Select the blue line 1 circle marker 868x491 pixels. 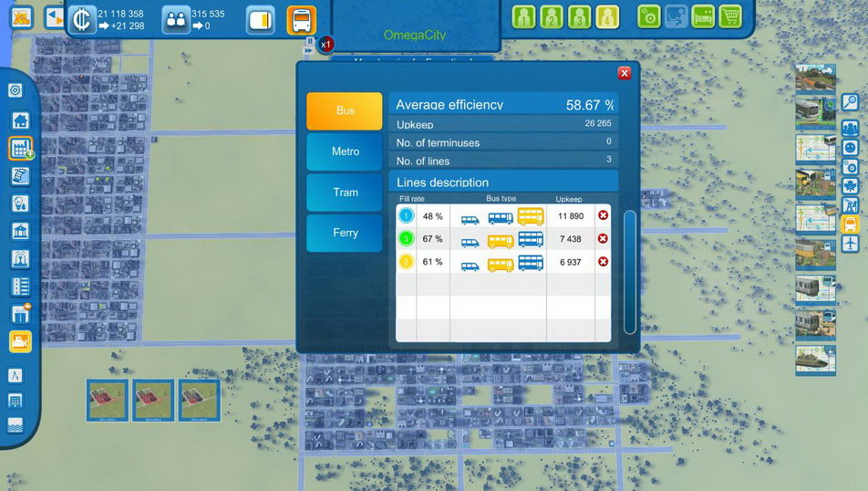click(406, 215)
